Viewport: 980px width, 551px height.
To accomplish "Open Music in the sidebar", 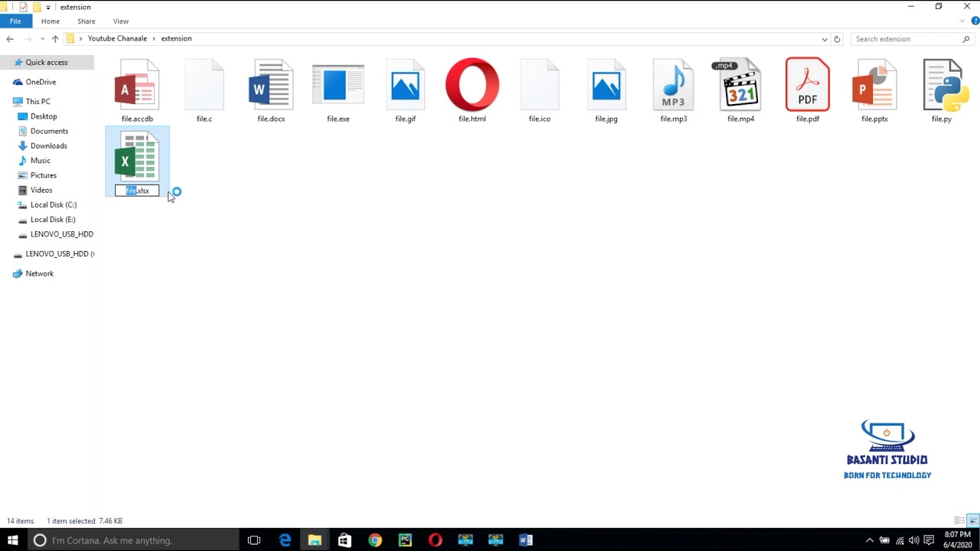I will (40, 161).
